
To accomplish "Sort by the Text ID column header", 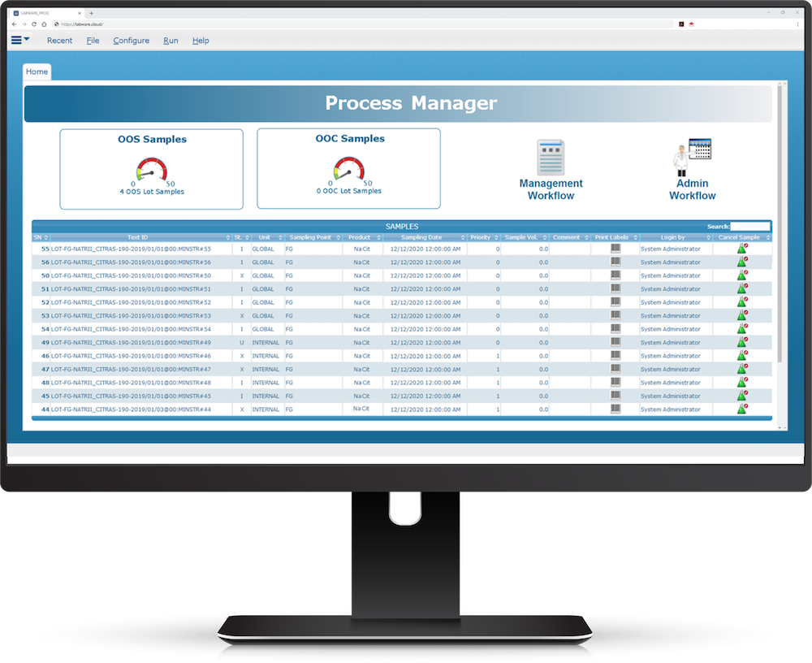I will tap(137, 237).
